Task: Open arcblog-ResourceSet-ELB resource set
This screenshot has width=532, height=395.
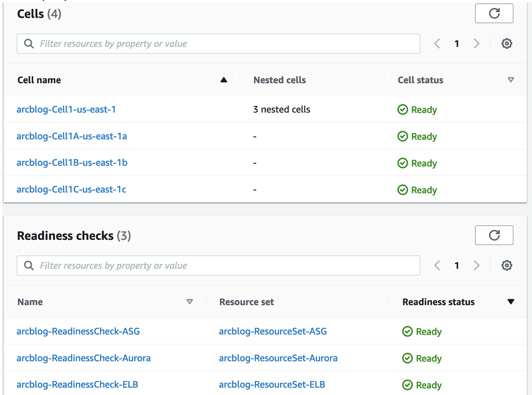Action: coord(272,385)
